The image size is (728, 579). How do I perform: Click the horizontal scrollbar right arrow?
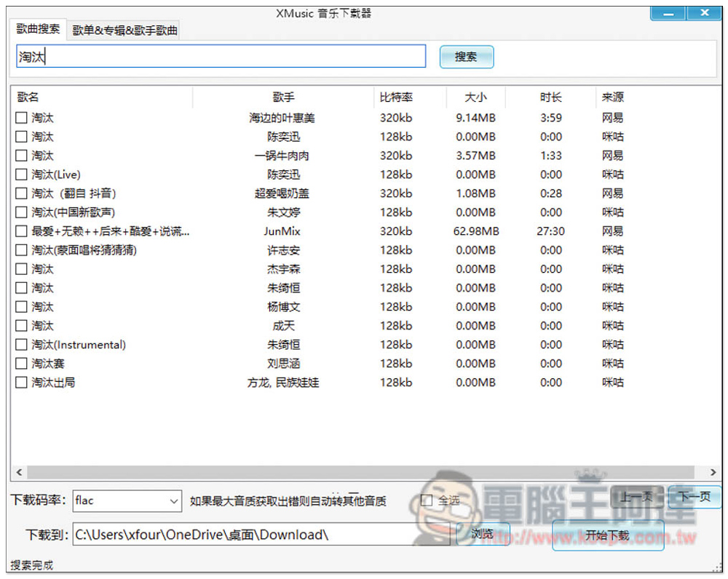(713, 472)
